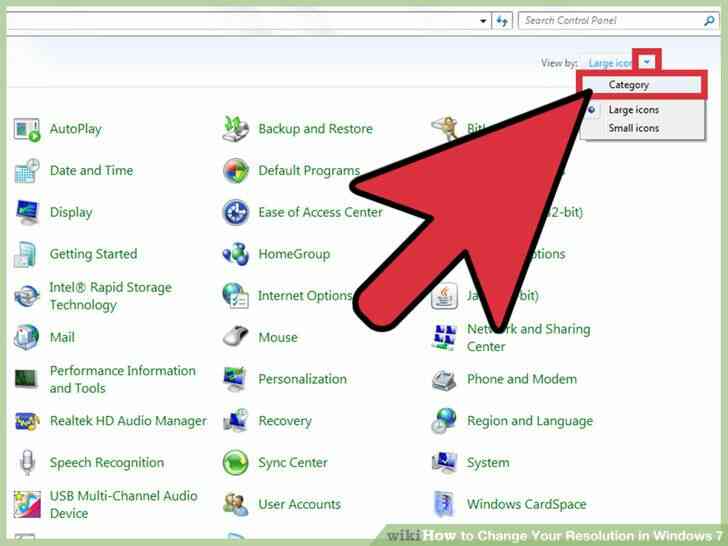This screenshot has height=546, width=728.
Task: Open the View by dropdown arrow
Action: tap(647, 62)
